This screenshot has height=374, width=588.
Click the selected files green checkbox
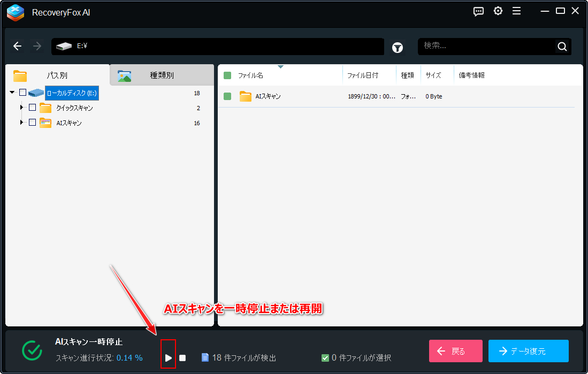[x=325, y=358]
